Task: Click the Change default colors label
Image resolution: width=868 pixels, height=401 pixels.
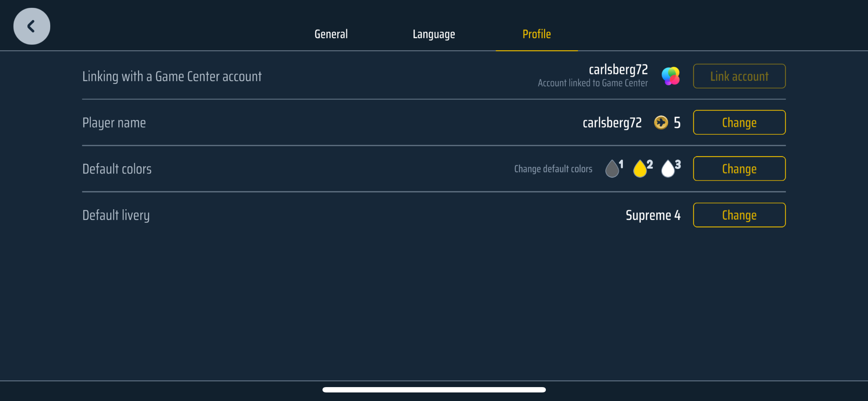Action: coord(553,169)
